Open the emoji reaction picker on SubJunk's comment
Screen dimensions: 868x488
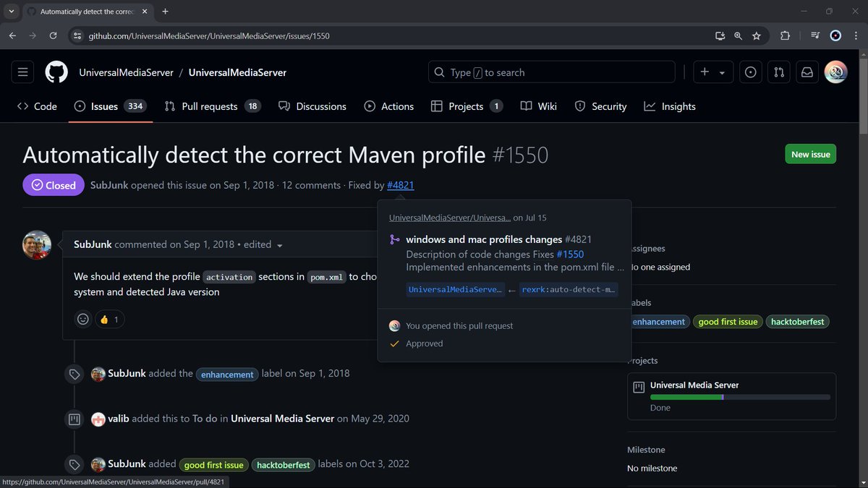(82, 319)
